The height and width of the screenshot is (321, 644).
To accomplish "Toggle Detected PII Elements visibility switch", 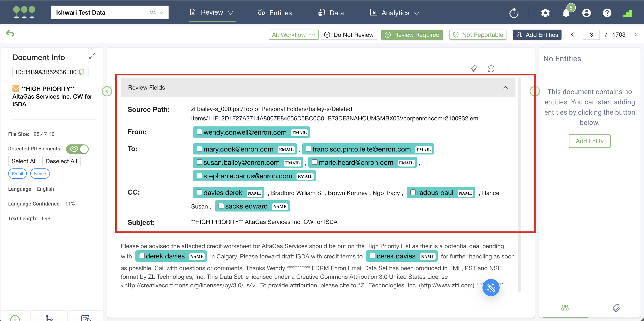I will 77,149.
